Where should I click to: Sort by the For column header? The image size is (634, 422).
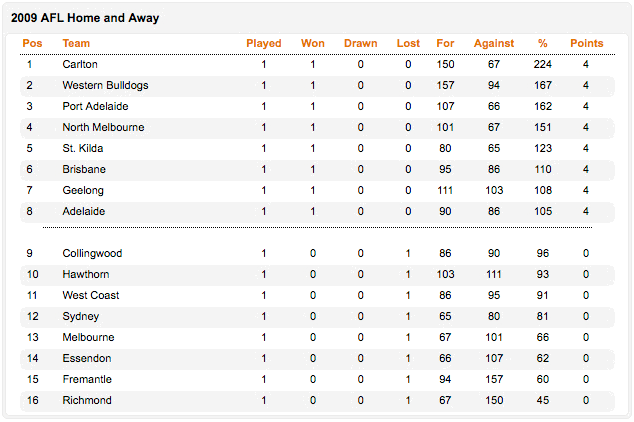445,43
